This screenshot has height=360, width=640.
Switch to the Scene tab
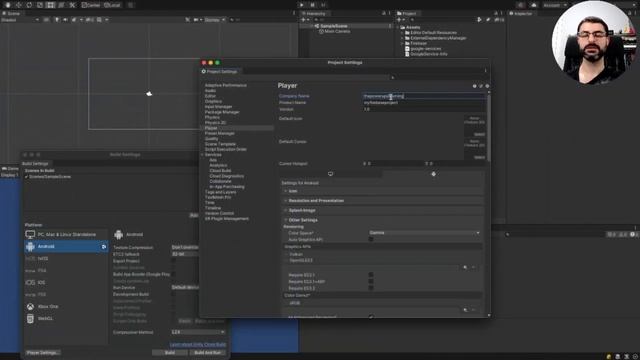point(11,13)
